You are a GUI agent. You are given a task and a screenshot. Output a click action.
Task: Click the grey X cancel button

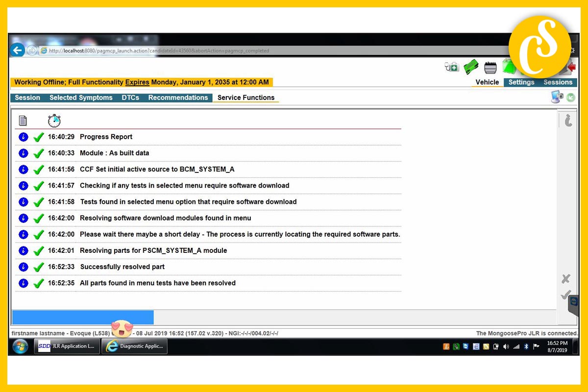(x=566, y=279)
